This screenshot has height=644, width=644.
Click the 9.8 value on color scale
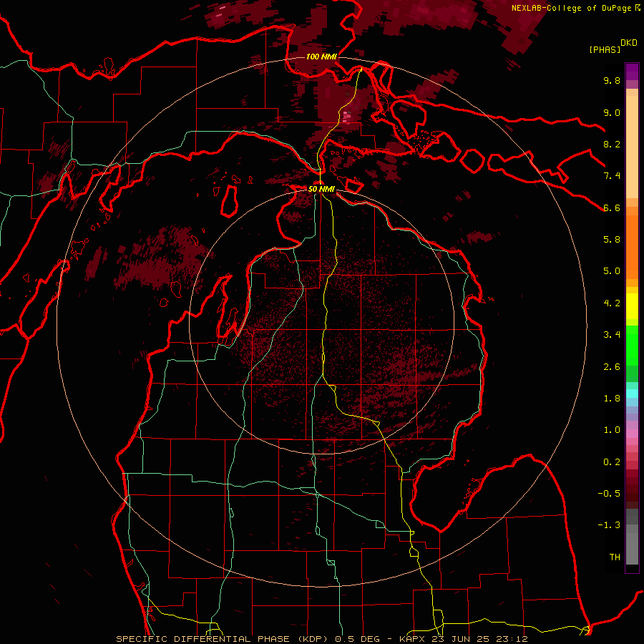click(612, 80)
